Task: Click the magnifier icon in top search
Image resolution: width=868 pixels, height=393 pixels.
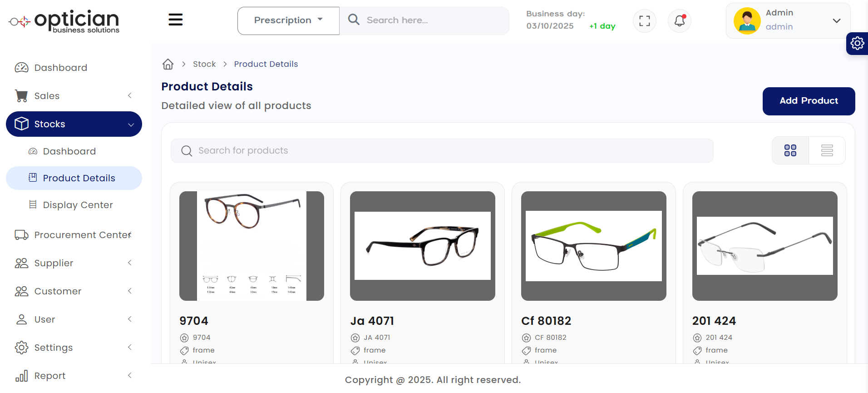Action: [x=354, y=20]
